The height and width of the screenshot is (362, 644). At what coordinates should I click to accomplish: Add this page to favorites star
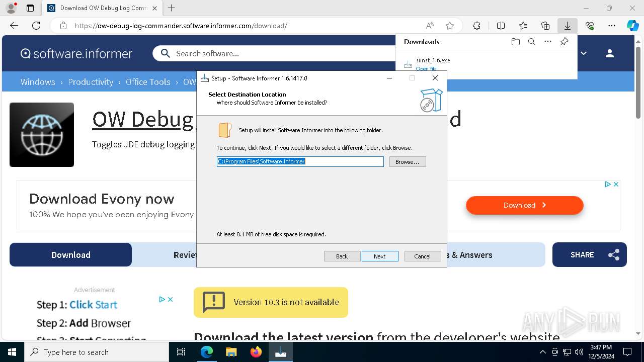click(450, 26)
